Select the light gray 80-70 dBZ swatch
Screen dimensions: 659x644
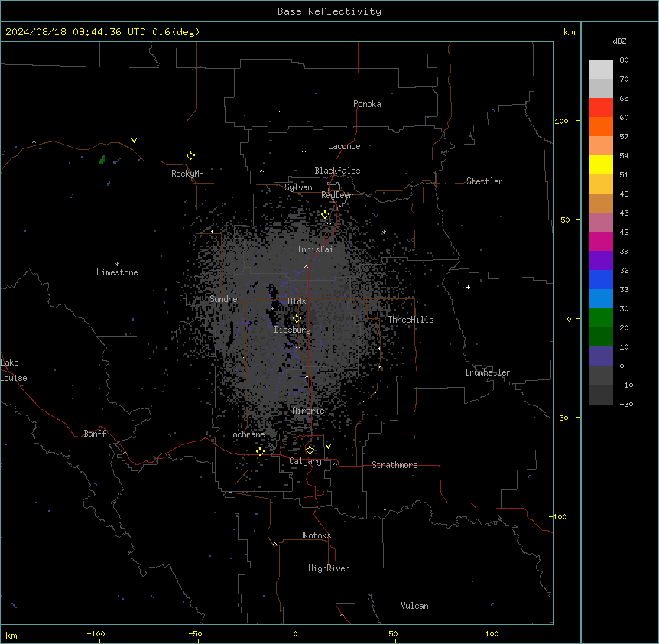tap(601, 70)
